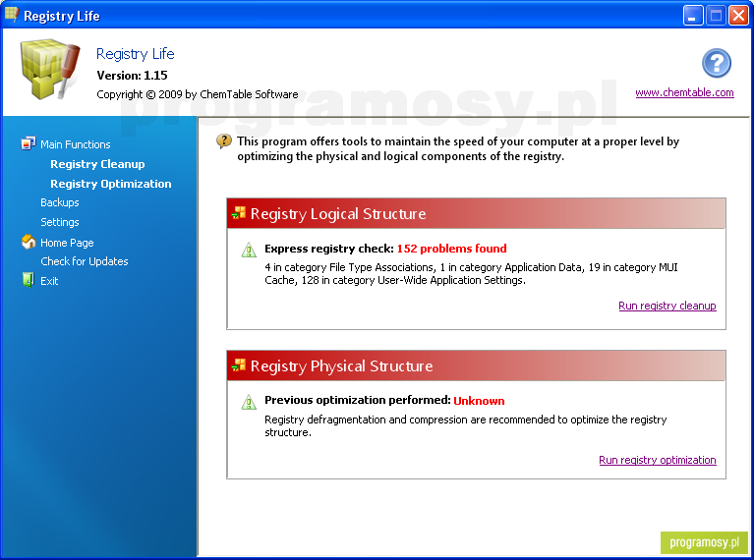Viewport: 754px width, 560px height.
Task: Click the yellow info question bubble icon
Action: click(x=223, y=141)
